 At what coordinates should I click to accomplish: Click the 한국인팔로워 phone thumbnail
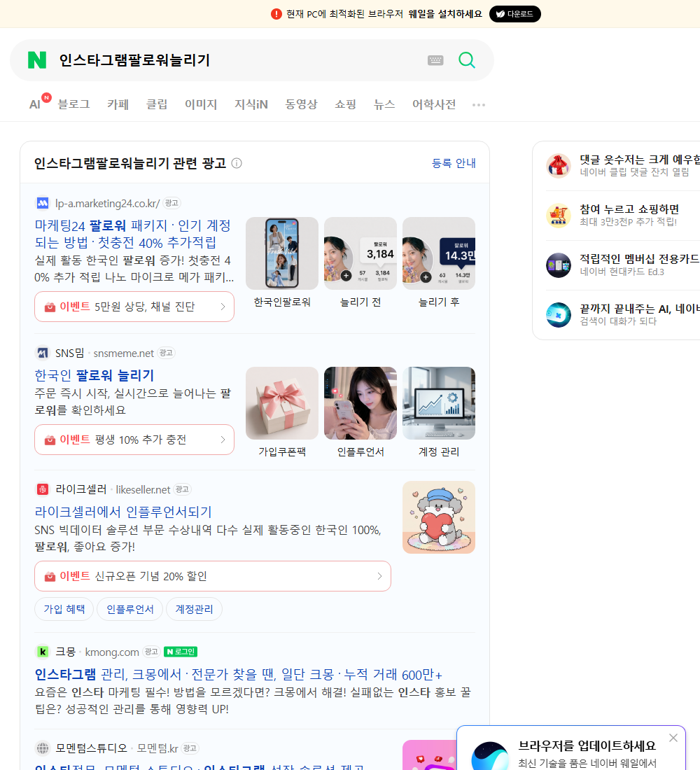click(x=282, y=253)
